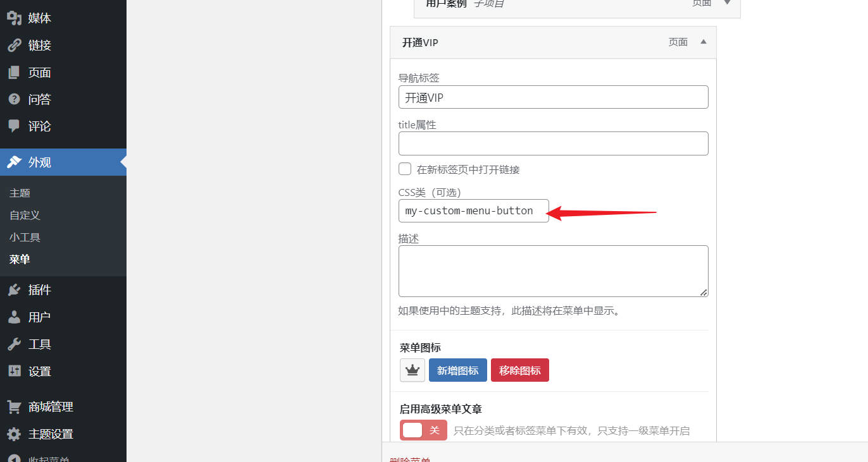Screen dimensions: 868x462
Task: Click the 描述 description textarea
Action: point(553,271)
